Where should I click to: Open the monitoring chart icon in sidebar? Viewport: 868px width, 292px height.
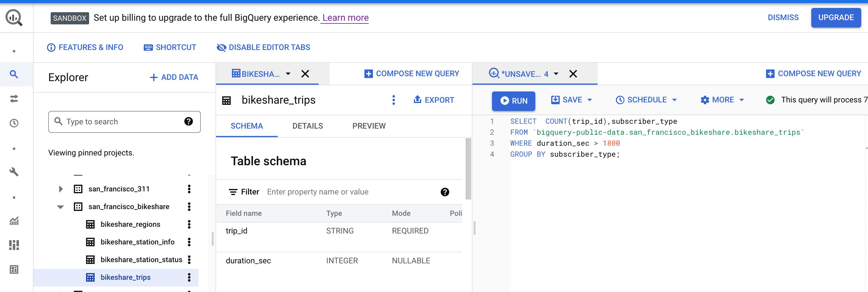pyautogui.click(x=14, y=221)
